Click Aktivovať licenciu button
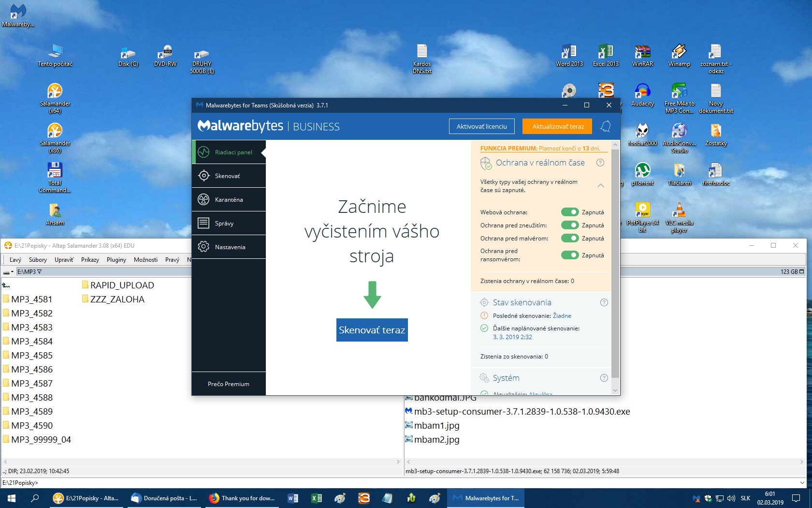 [x=482, y=126]
